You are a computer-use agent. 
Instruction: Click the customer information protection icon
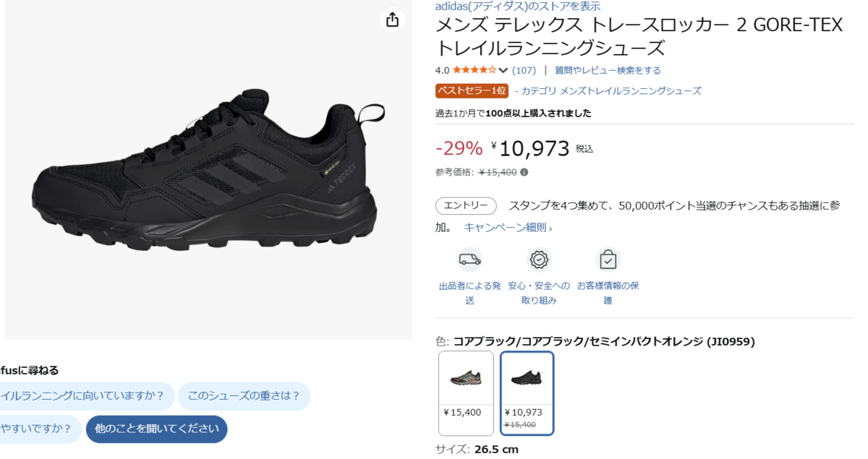pos(608,259)
